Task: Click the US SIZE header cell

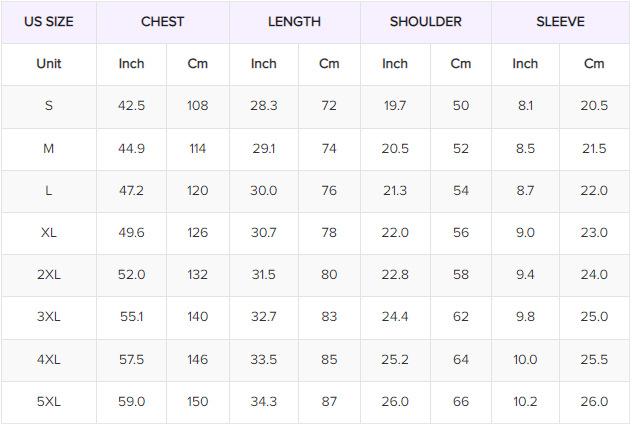Action: pyautogui.click(x=48, y=21)
